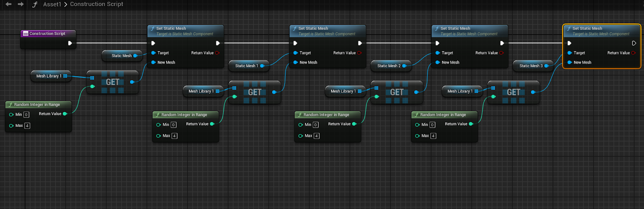Click the Static Mesh 2 output pin
Viewport: 644px width, 209px height.
[404, 66]
